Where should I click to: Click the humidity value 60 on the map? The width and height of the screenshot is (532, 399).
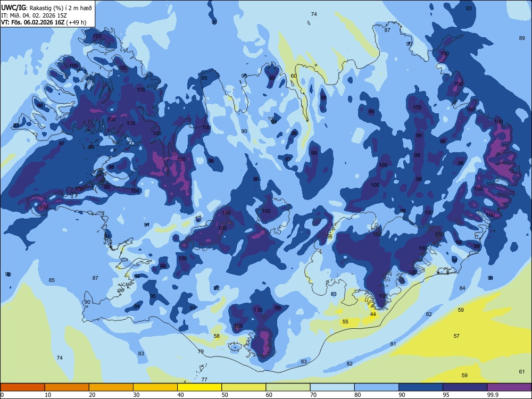click(x=294, y=76)
